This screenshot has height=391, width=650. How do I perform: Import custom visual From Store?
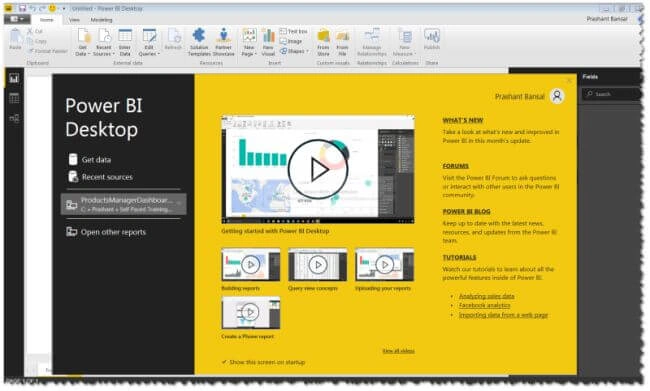tap(323, 42)
